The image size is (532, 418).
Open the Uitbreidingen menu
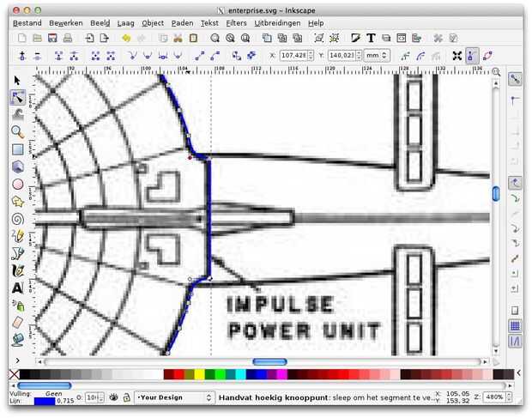(277, 23)
